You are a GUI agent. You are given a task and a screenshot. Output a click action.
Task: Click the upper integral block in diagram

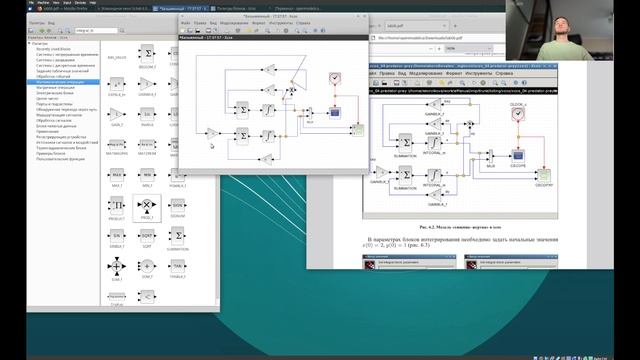pyautogui.click(x=268, y=110)
